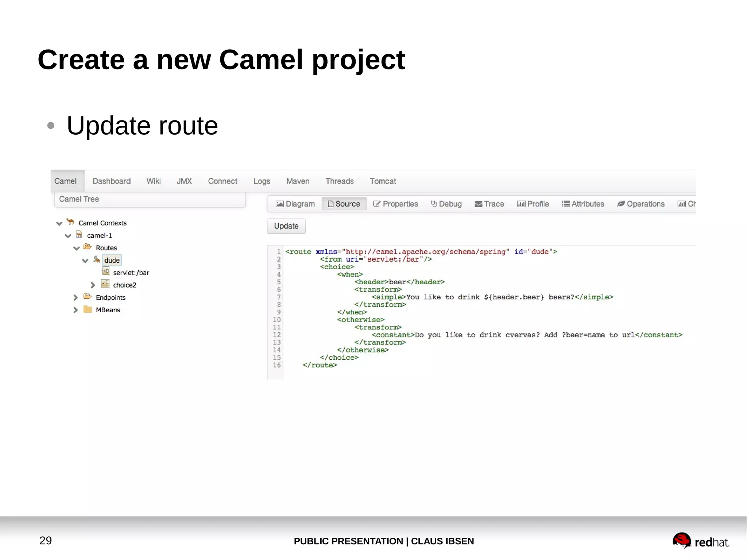Viewport: 747px width, 560px height.
Task: Select the Source view tab
Action: pyautogui.click(x=344, y=204)
